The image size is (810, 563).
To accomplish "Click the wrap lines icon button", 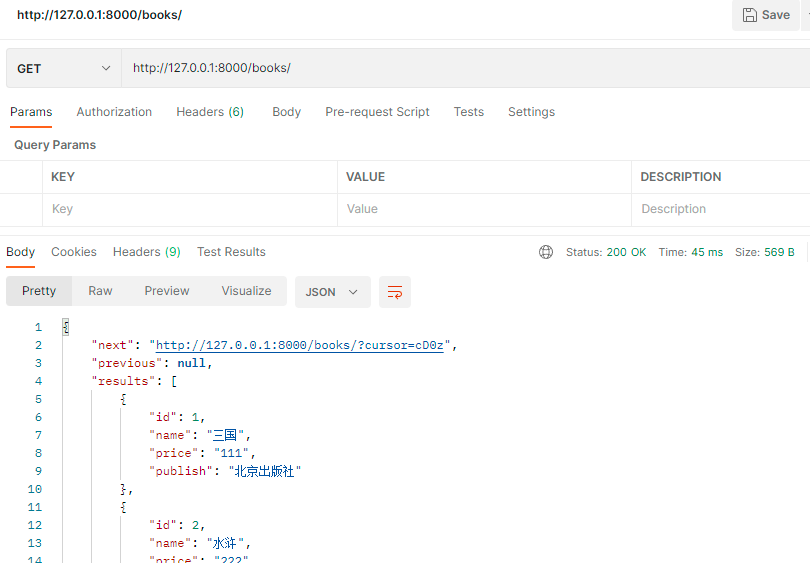I will tap(395, 292).
